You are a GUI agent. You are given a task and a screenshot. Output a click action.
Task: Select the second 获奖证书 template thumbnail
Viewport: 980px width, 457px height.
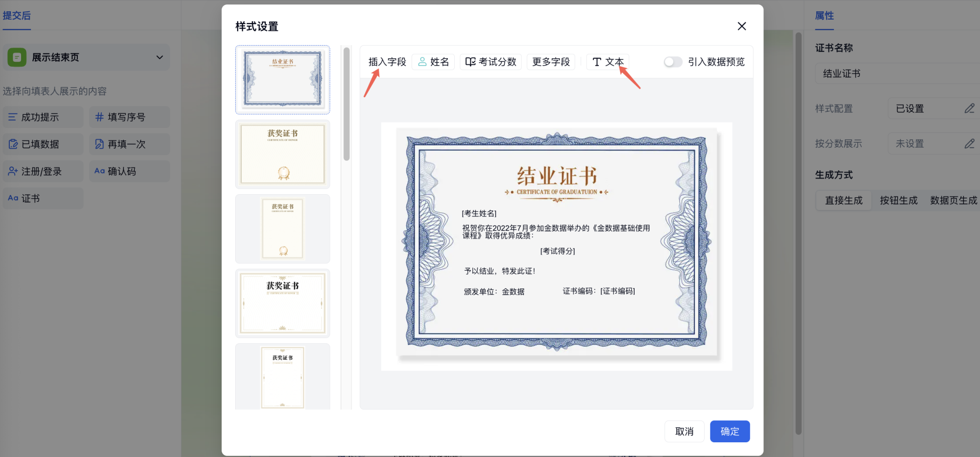coord(283,228)
